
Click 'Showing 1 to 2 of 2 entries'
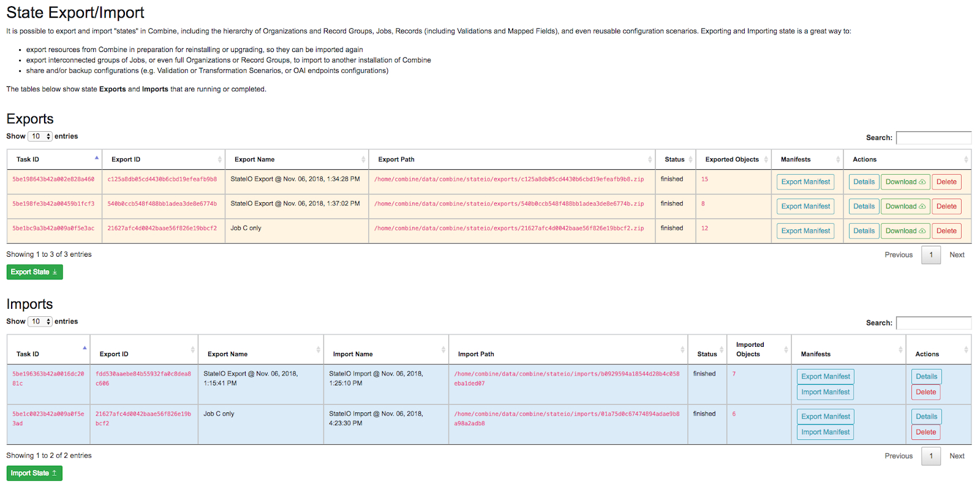click(x=49, y=455)
